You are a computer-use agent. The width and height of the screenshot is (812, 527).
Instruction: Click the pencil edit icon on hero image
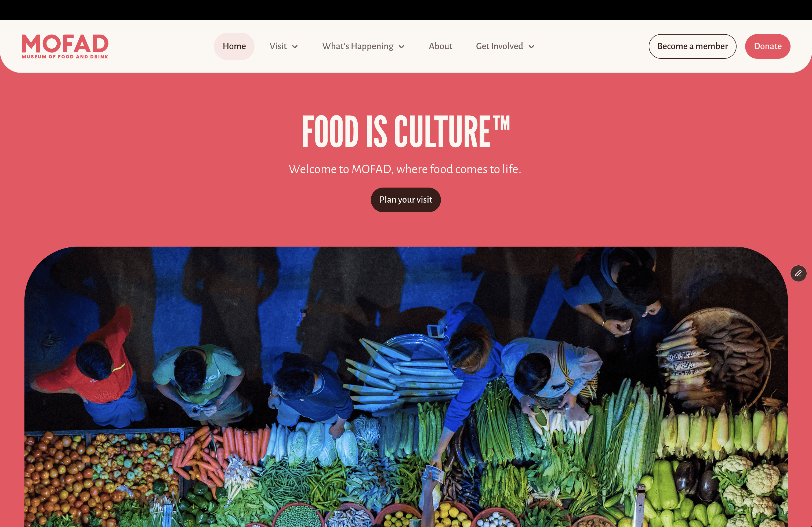click(x=798, y=273)
